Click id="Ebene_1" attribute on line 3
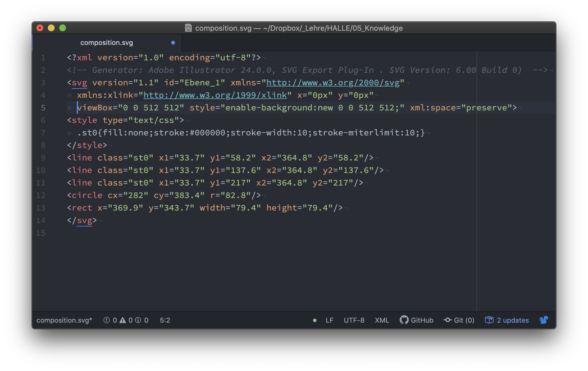This screenshot has height=371, width=588. (195, 83)
